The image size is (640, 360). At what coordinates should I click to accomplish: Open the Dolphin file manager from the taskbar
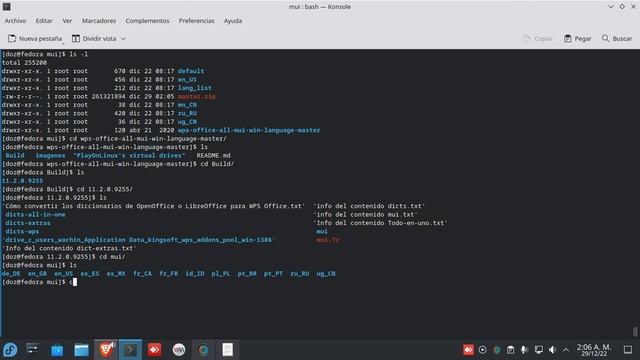[81, 350]
